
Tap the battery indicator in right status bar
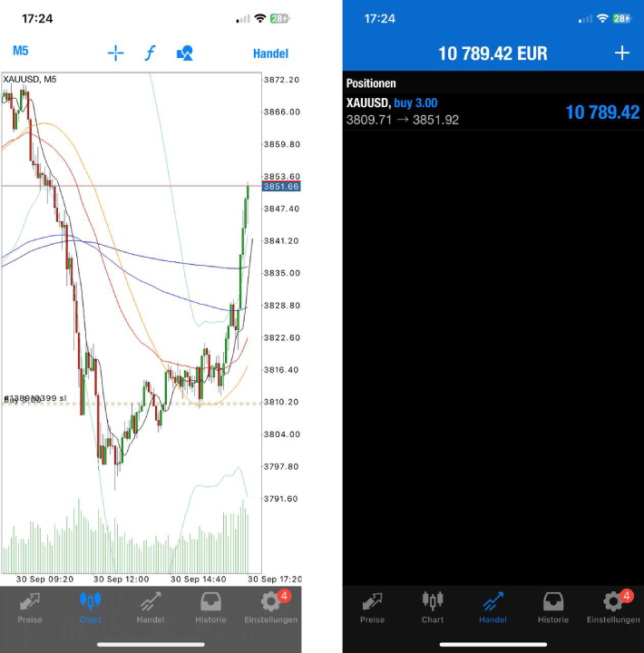click(x=622, y=19)
